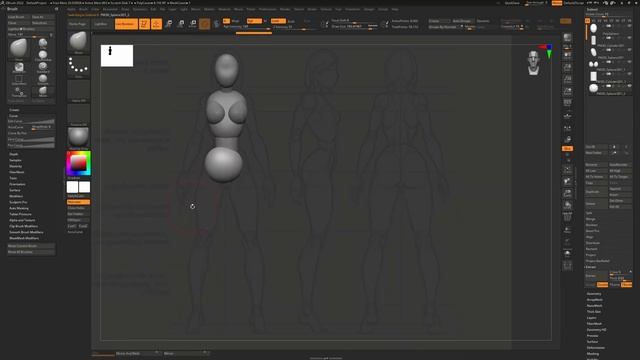Expand the Sculptris Pro section in Brush palette
The height and width of the screenshot is (360, 640).
click(x=18, y=202)
